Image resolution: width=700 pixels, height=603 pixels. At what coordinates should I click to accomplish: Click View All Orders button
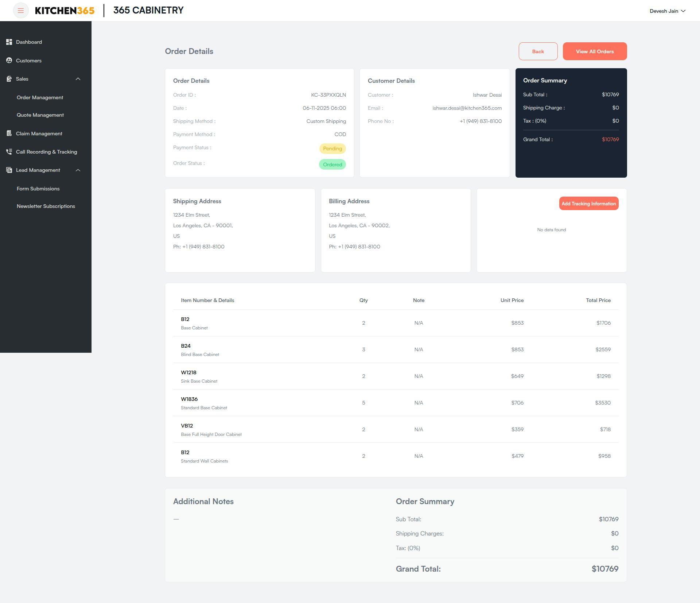point(595,51)
